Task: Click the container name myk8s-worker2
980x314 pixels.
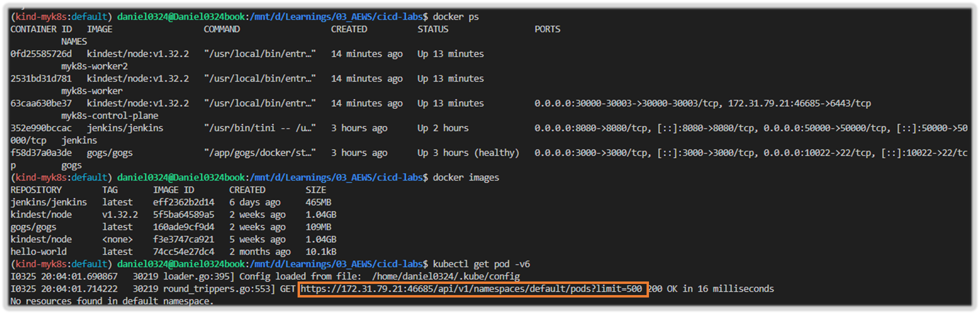Action: click(x=95, y=66)
